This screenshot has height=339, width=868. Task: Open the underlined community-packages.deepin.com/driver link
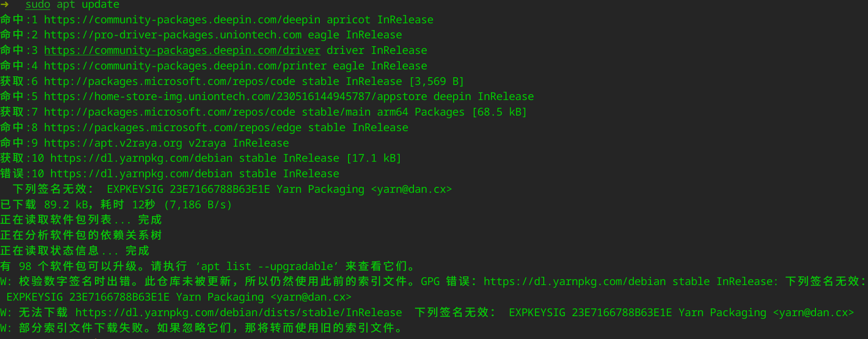click(182, 50)
